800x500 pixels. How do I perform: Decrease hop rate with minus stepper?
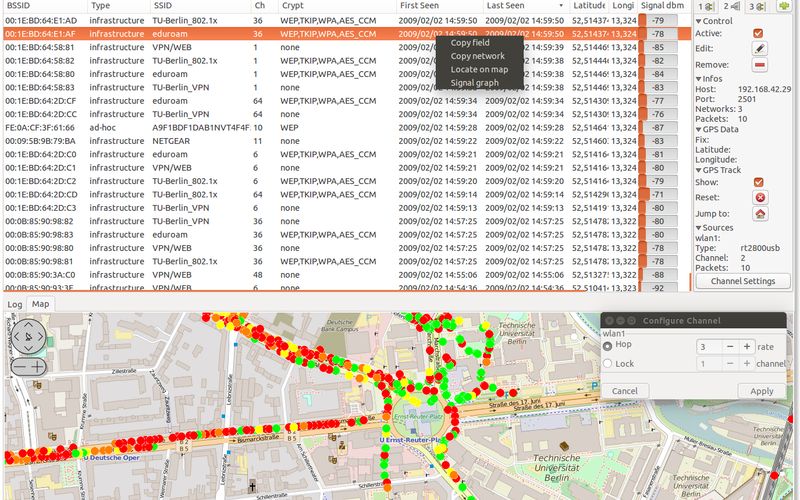[730, 346]
